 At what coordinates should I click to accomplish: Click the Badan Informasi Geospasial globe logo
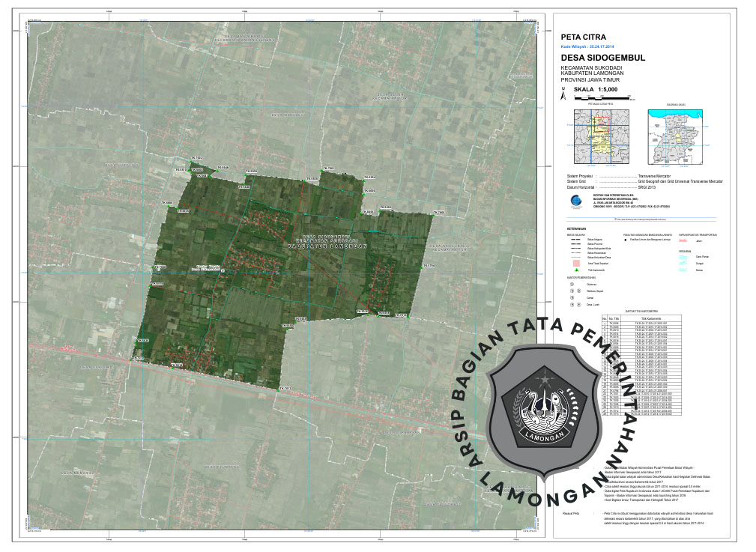click(x=575, y=200)
